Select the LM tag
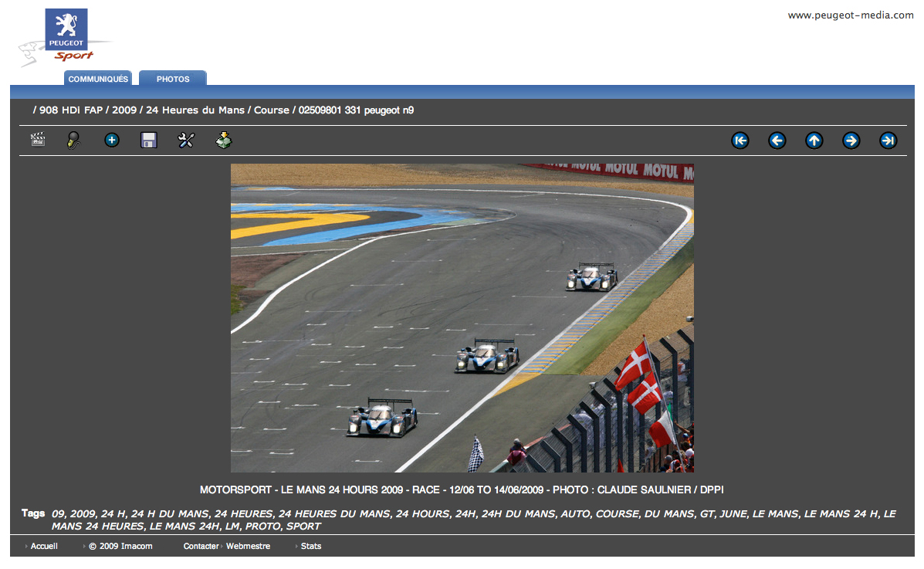 coord(233,527)
